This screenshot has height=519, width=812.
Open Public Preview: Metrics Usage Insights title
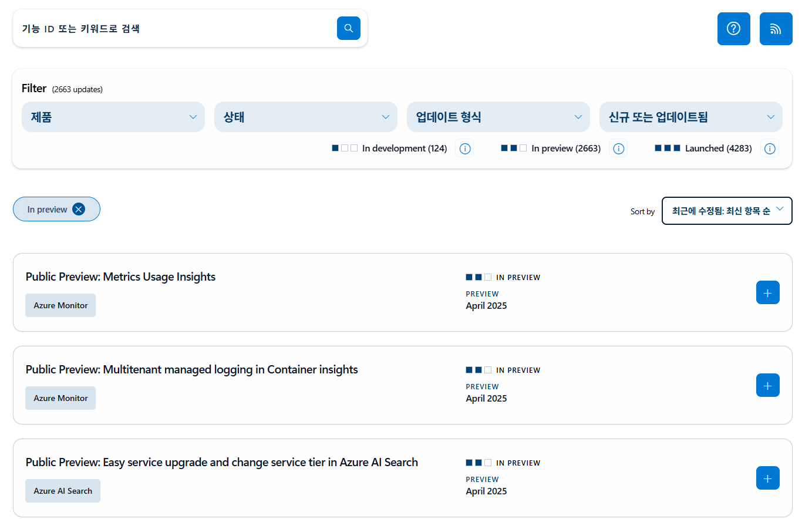[120, 277]
